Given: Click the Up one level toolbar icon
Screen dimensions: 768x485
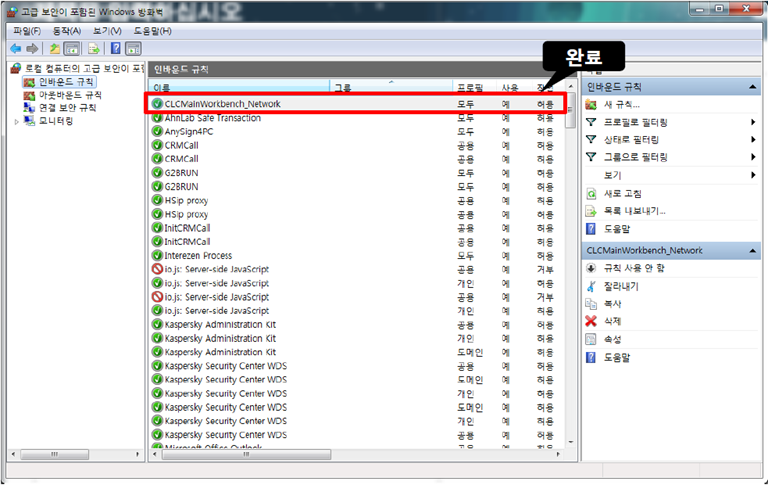Looking at the screenshot, I should tap(54, 48).
